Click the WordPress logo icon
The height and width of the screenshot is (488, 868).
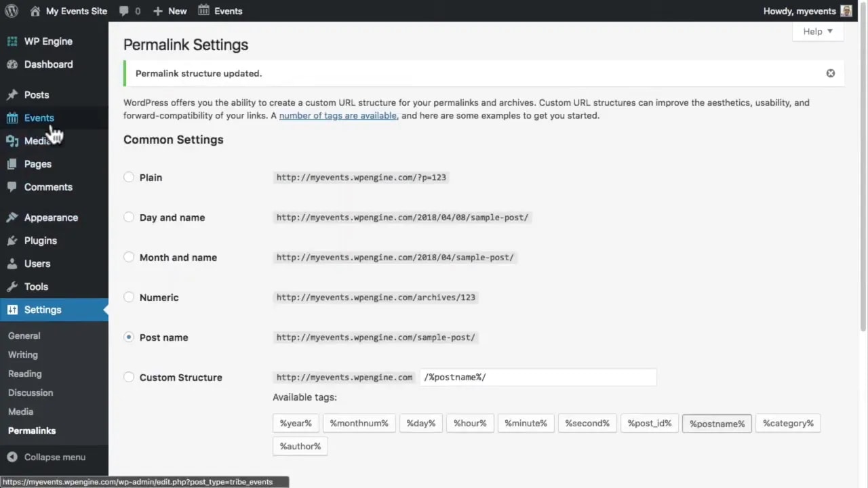pyautogui.click(x=11, y=11)
